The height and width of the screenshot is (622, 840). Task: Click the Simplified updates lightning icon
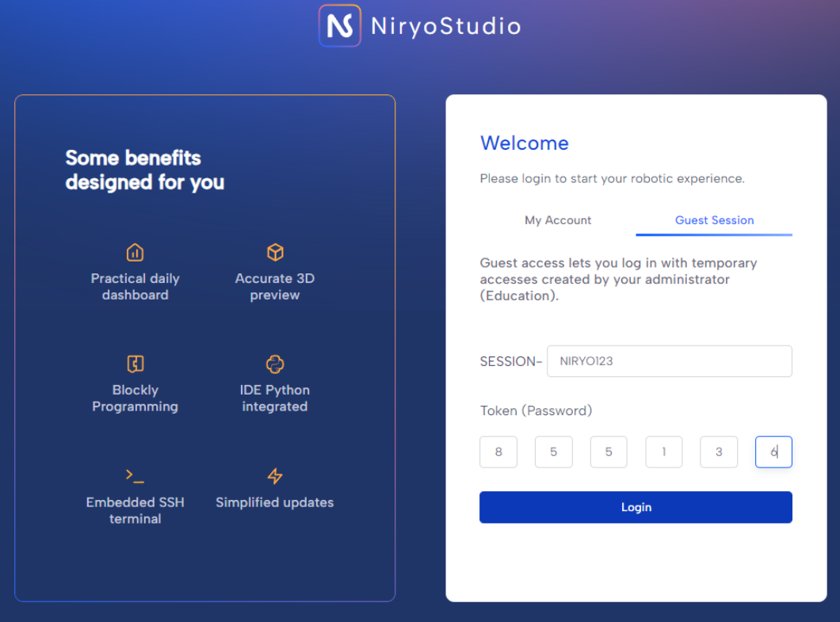(275, 476)
